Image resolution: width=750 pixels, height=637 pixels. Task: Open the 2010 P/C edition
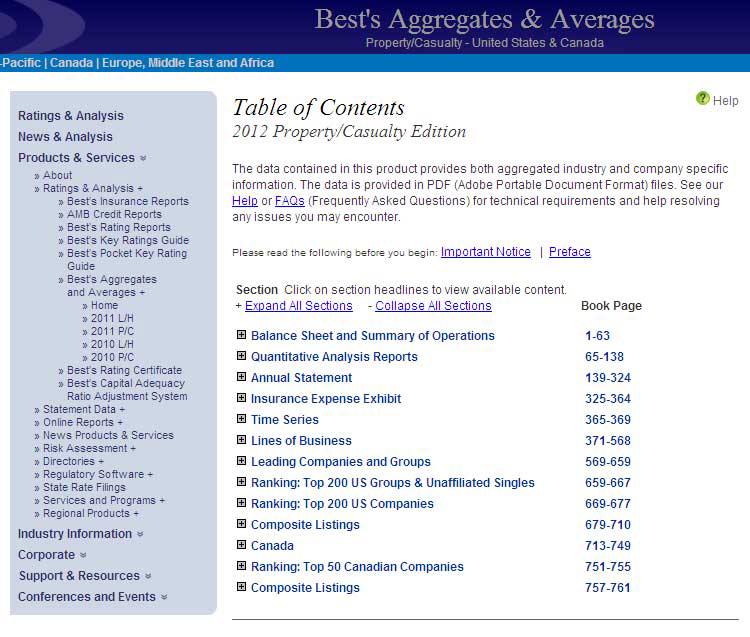112,357
